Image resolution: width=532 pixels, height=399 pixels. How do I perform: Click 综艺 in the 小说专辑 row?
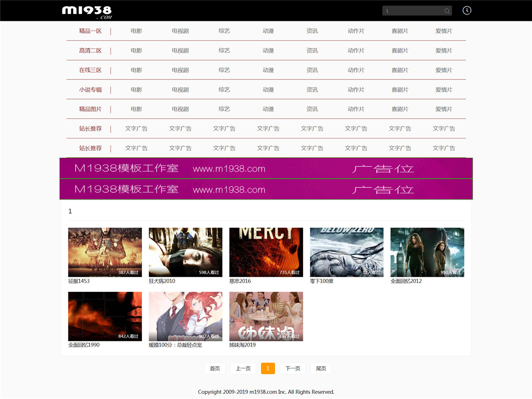(x=224, y=90)
